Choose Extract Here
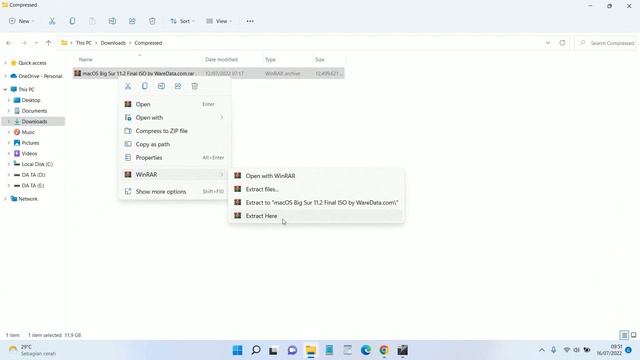 click(316, 216)
